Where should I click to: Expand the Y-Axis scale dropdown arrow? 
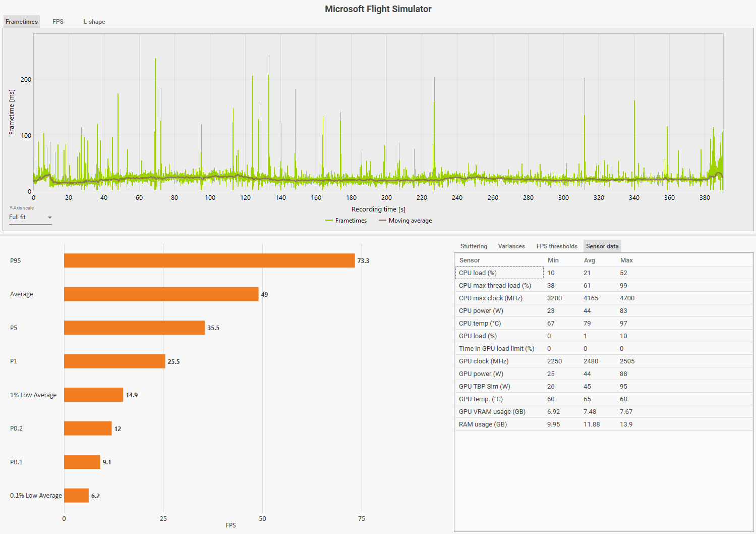click(x=49, y=218)
